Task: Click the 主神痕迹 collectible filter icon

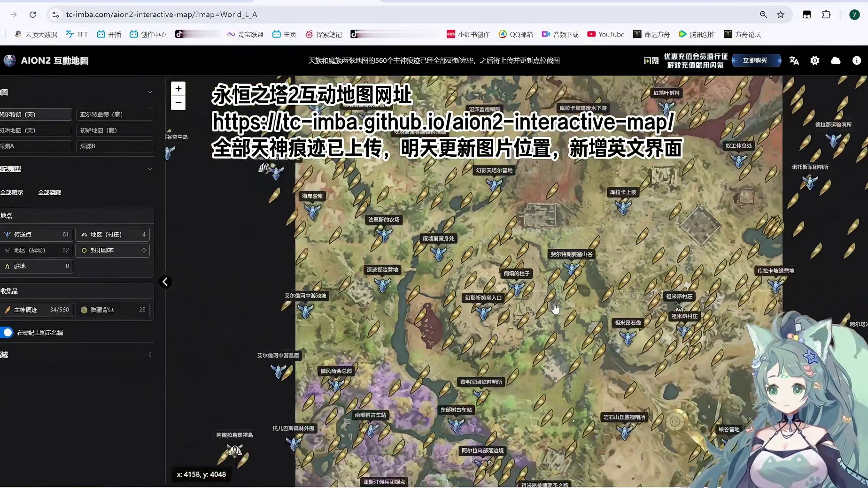Action: point(8,310)
